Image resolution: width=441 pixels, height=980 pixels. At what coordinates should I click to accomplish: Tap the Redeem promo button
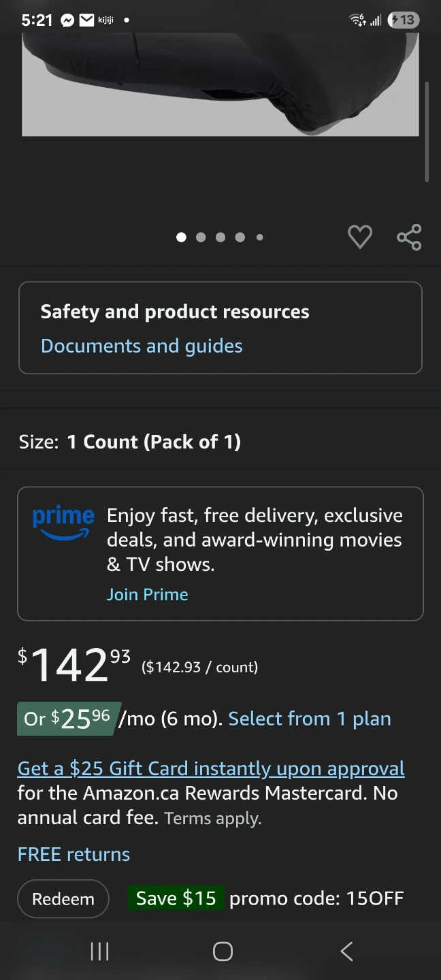pos(63,898)
